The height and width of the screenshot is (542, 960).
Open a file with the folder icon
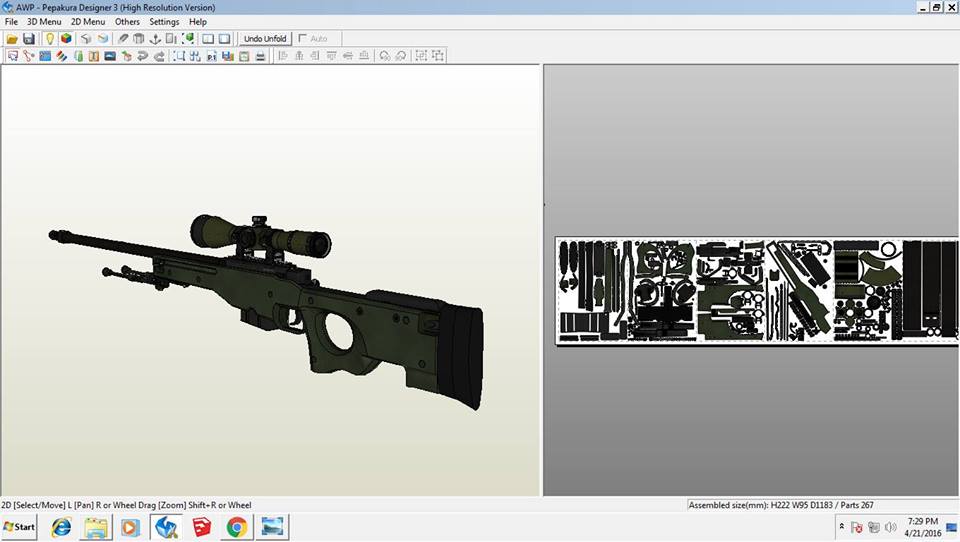12,39
